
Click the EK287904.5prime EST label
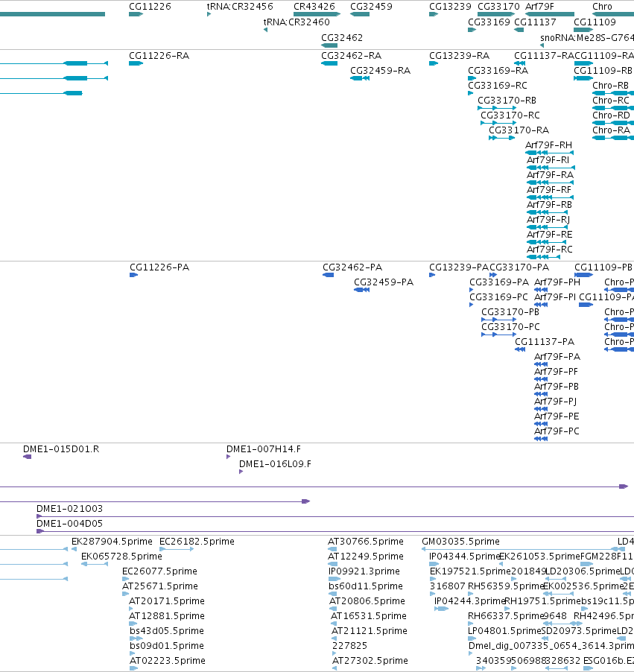coord(112,542)
